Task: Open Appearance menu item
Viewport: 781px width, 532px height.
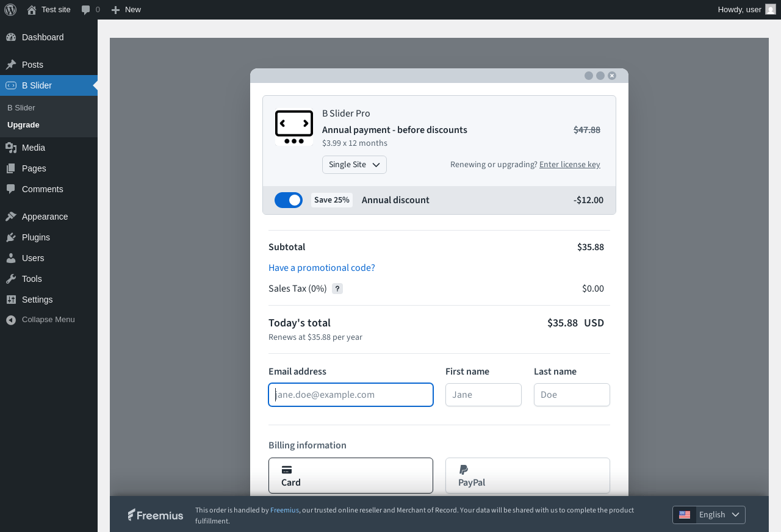Action: [49, 217]
